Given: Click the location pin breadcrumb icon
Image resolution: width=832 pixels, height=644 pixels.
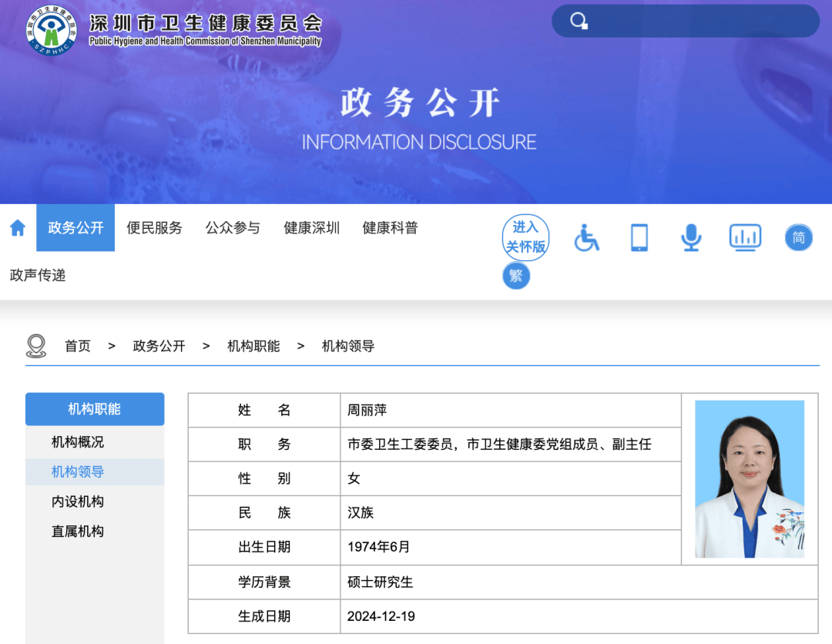Looking at the screenshot, I should (x=34, y=345).
